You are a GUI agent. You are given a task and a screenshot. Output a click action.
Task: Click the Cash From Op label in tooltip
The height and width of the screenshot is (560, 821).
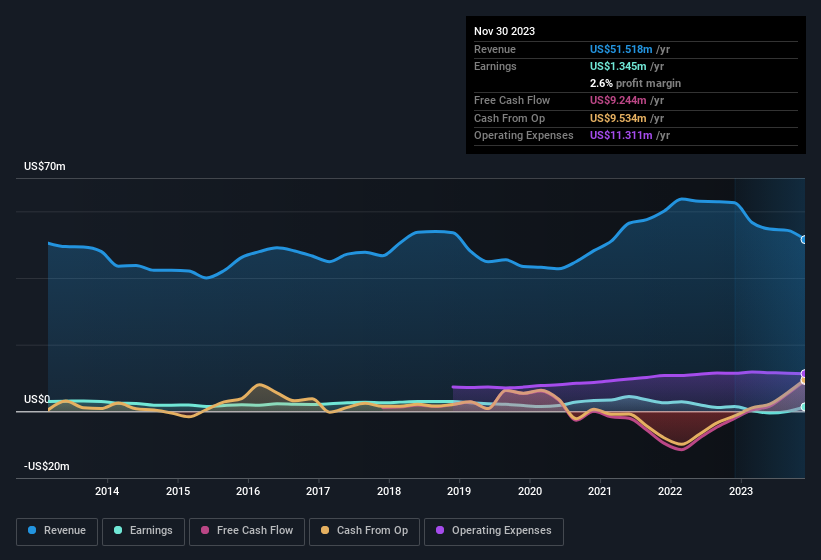[509, 118]
